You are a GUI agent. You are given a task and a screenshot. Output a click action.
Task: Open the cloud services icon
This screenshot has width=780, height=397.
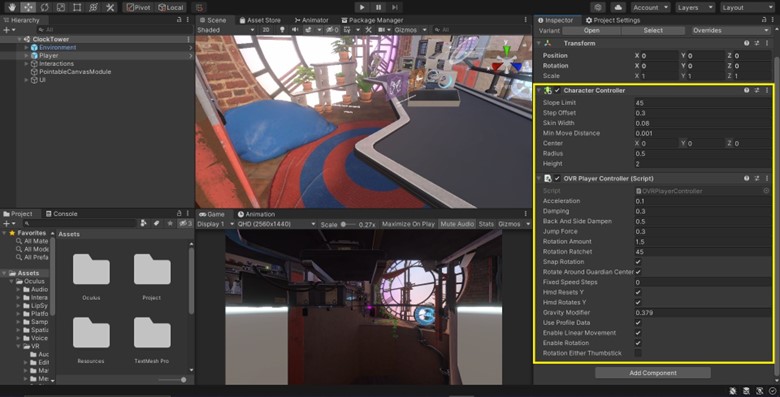pyautogui.click(x=617, y=7)
